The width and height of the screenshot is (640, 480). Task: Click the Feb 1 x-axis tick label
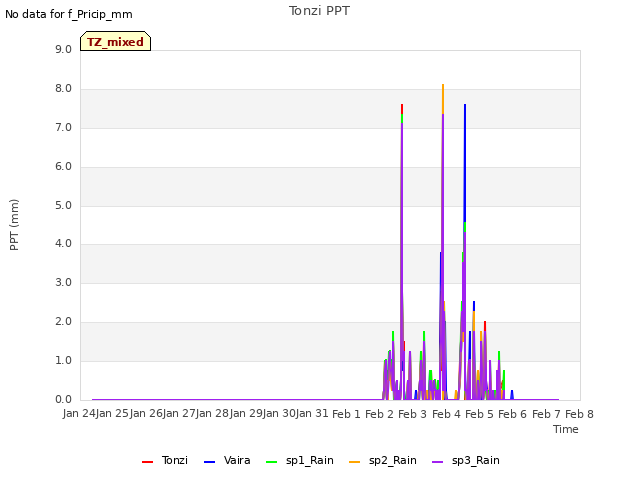346,414
